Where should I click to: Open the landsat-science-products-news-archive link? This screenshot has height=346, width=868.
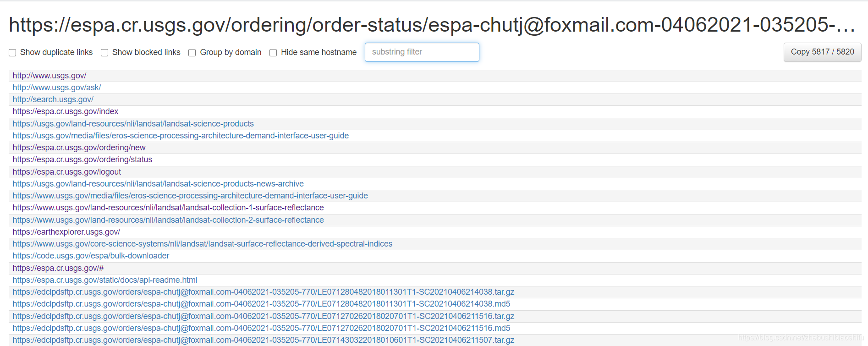click(158, 184)
